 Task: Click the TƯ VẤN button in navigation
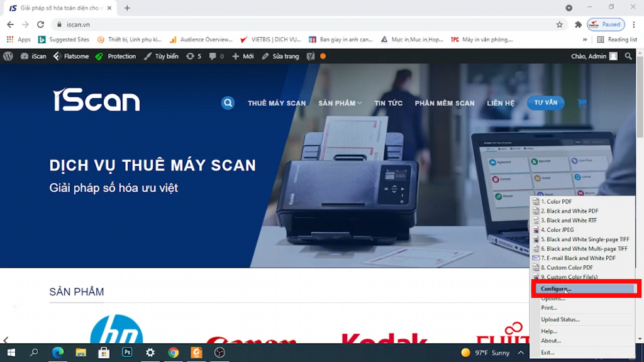click(x=545, y=102)
